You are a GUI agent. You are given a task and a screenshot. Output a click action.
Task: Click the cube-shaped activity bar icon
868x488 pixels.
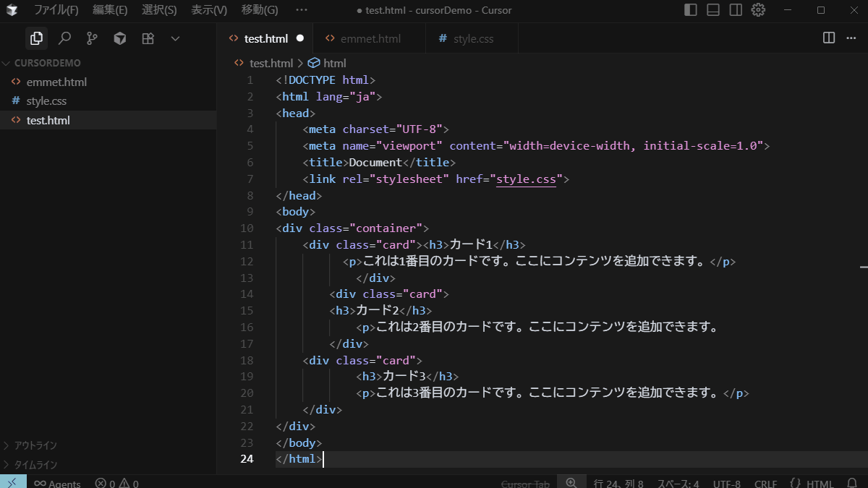tap(120, 38)
